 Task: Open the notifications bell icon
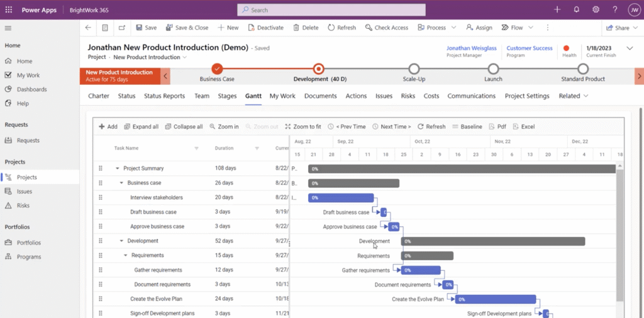pos(576,10)
